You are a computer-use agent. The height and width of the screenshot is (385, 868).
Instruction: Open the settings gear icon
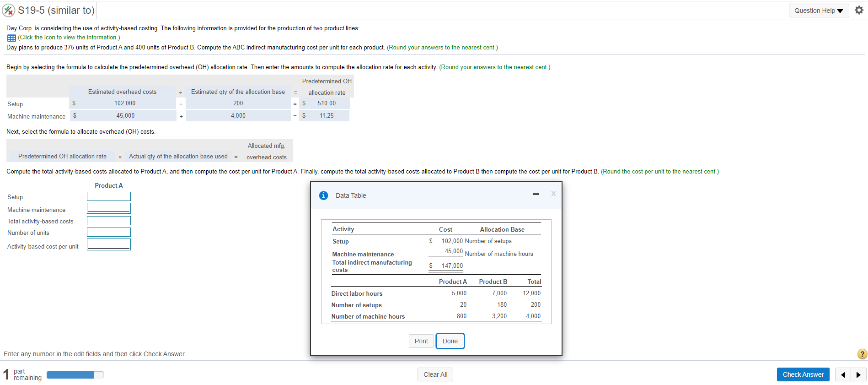click(859, 10)
